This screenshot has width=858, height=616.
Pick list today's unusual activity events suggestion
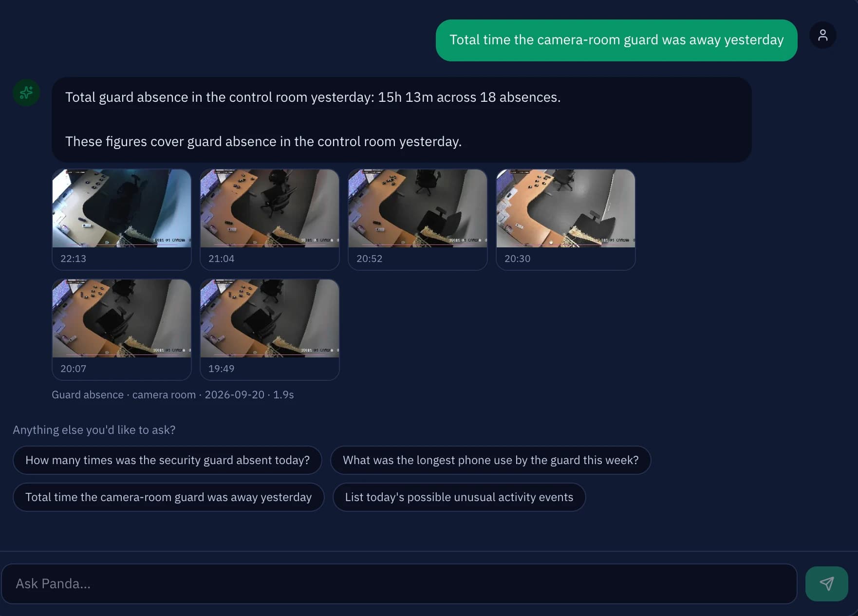[x=459, y=497]
